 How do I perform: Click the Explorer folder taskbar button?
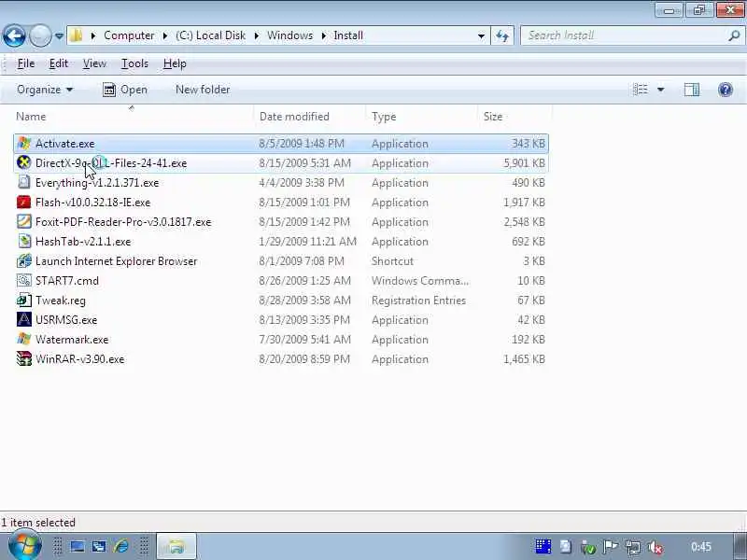pos(176,546)
